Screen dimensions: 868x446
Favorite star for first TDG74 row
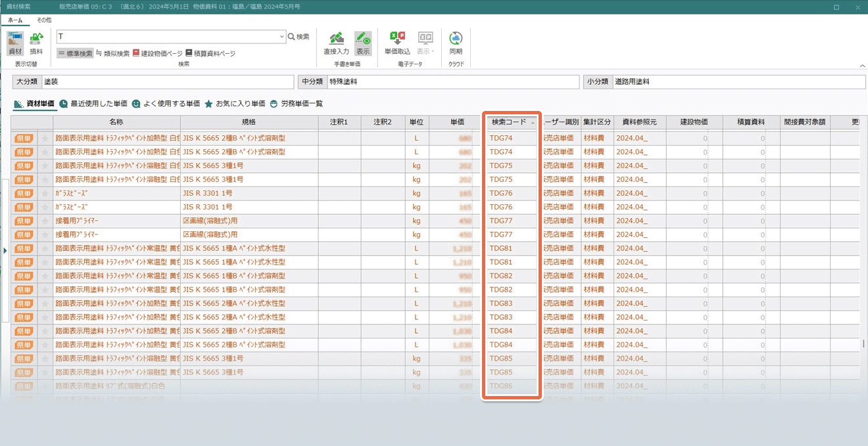pyautogui.click(x=45, y=139)
